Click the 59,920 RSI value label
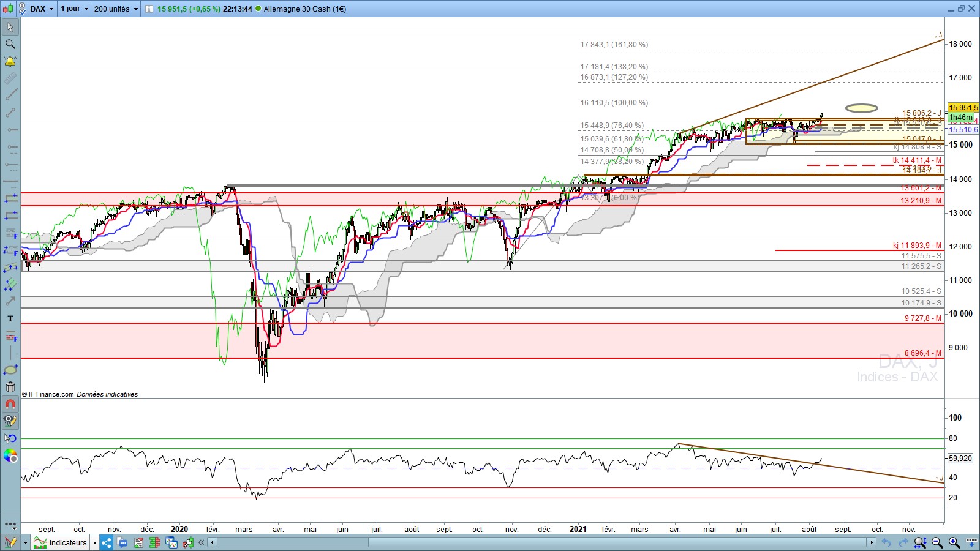980x551 pixels. pyautogui.click(x=960, y=458)
